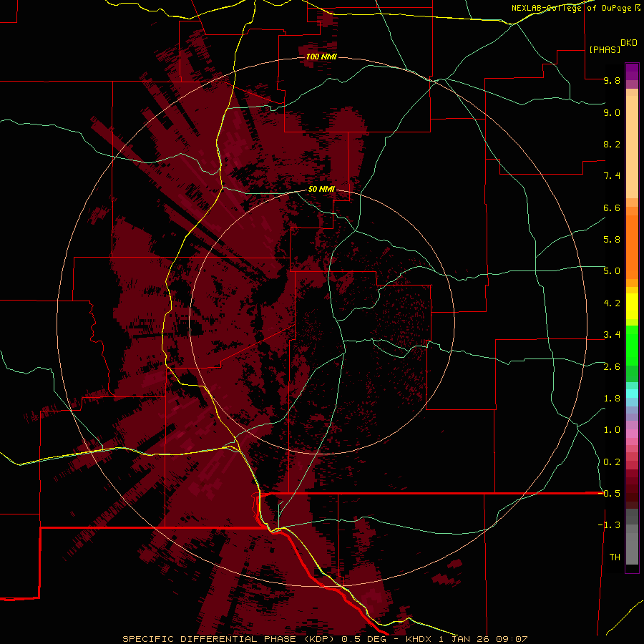Image resolution: width=644 pixels, height=644 pixels.
Task: Click the 50 NMI range ring label
Action: (321, 190)
